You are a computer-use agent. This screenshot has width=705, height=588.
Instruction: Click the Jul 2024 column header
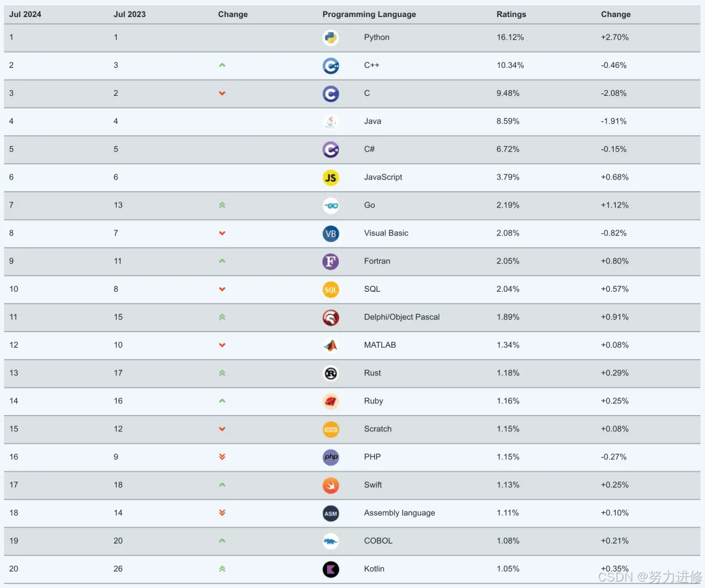coord(25,14)
